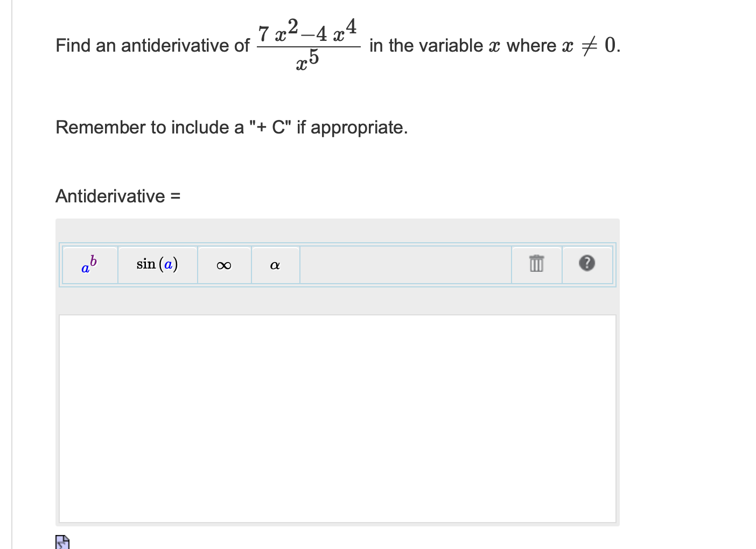Click the fraction 7x^2-4x^4 over x^5

point(308,45)
